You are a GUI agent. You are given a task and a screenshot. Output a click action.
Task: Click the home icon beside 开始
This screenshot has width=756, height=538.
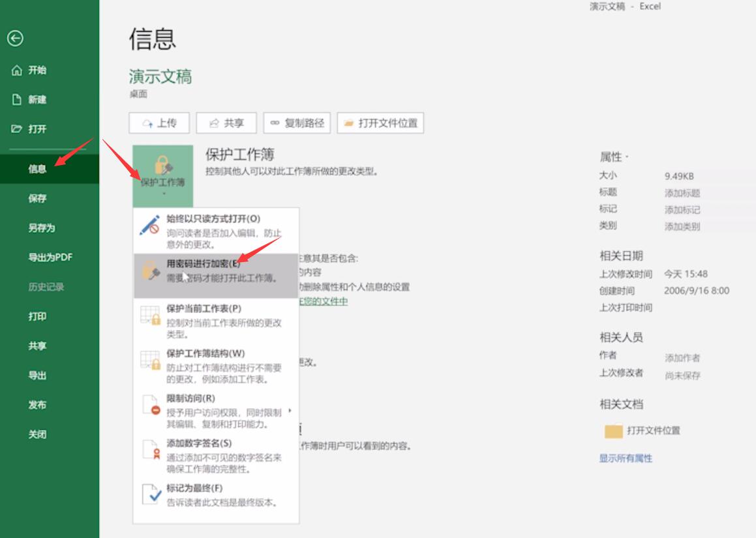tap(17, 70)
